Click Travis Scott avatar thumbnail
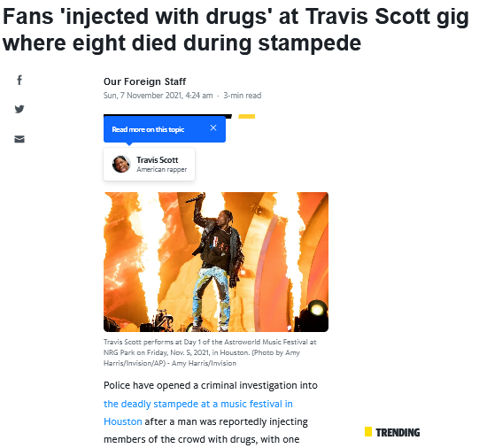 pyautogui.click(x=121, y=164)
